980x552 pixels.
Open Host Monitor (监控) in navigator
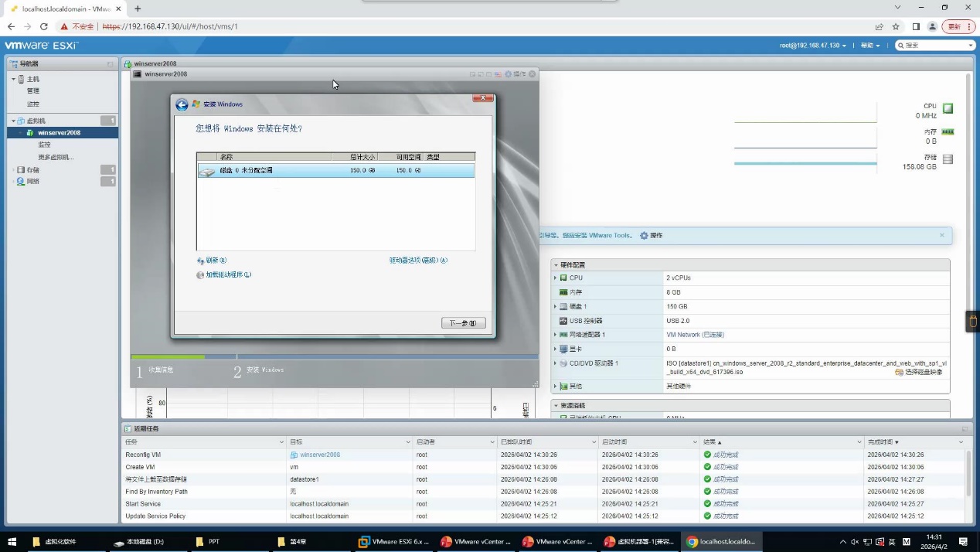[33, 104]
